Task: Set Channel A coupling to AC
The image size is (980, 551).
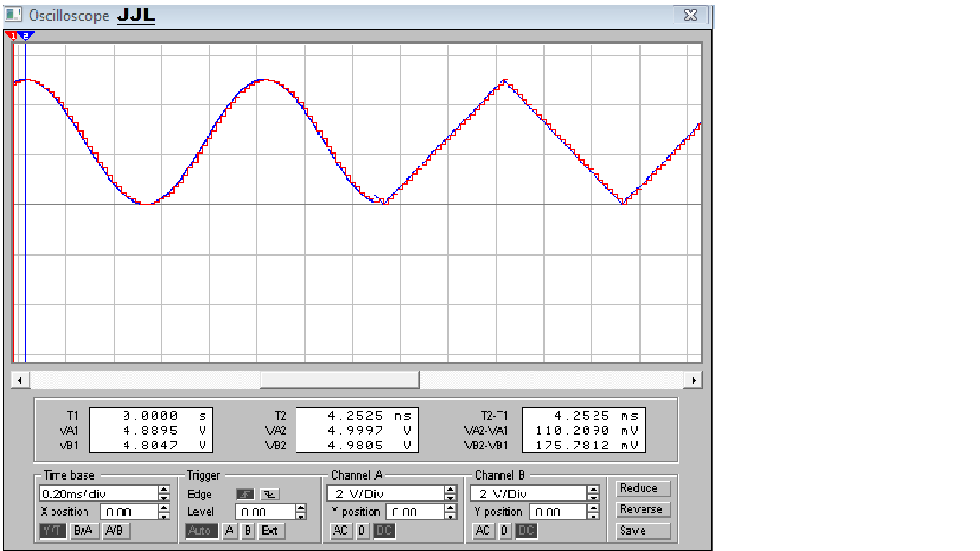Action: pos(340,531)
